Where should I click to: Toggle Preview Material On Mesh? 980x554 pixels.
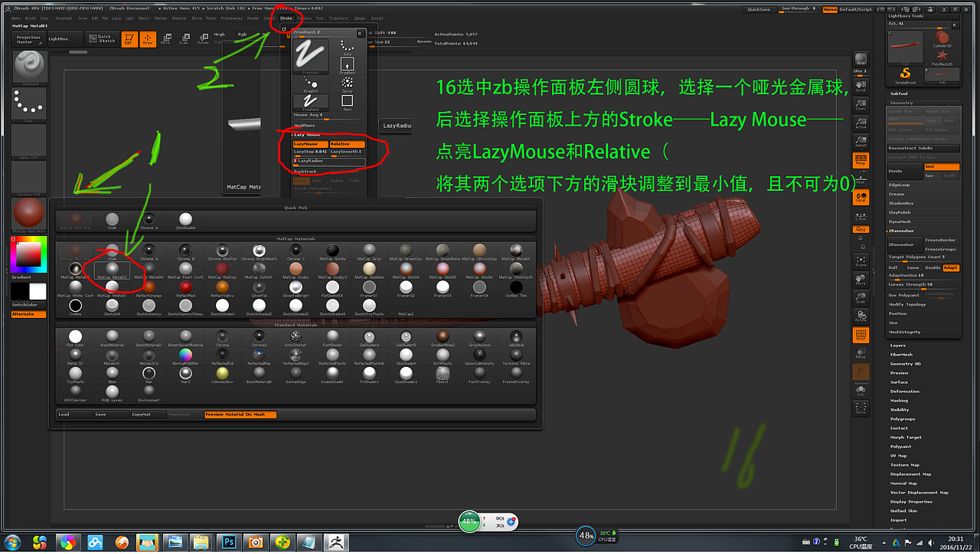[x=240, y=415]
